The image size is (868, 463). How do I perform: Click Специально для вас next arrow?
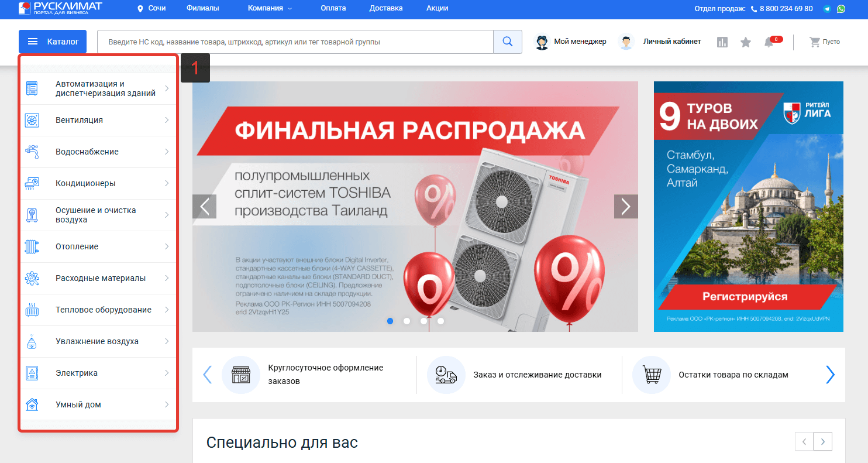823,441
